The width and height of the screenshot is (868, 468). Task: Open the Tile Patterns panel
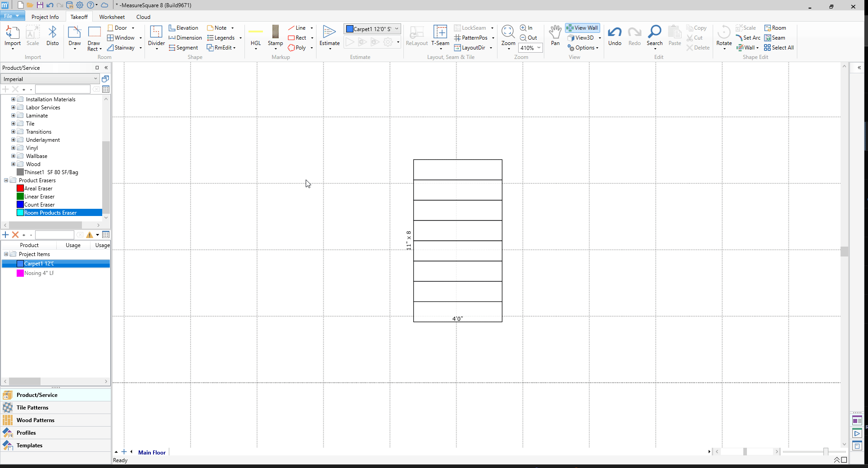pos(56,408)
